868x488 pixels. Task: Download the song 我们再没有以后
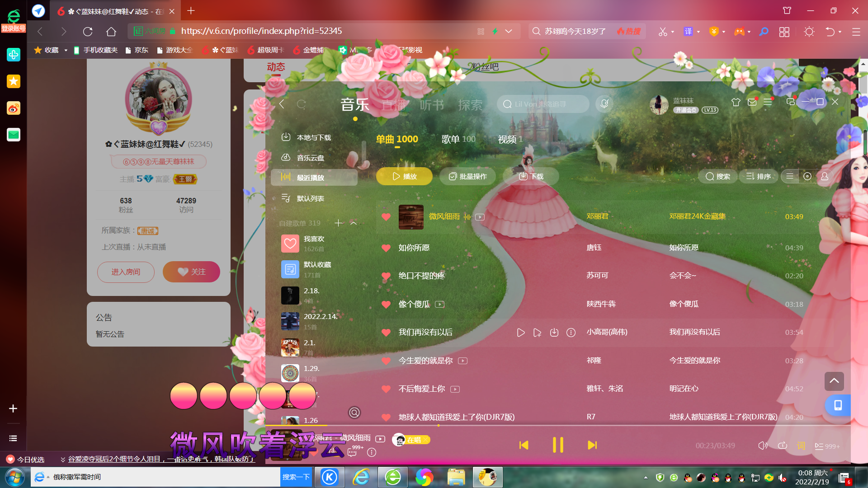[x=554, y=333]
